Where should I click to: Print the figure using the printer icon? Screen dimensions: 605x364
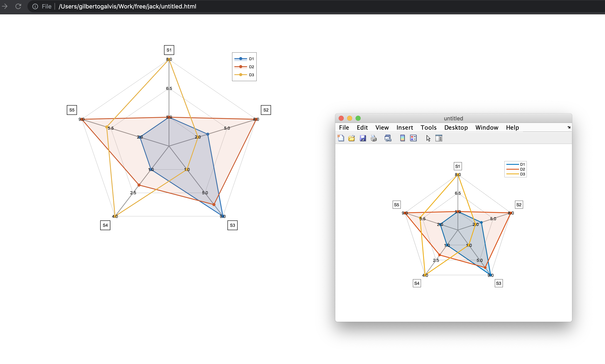coord(374,138)
